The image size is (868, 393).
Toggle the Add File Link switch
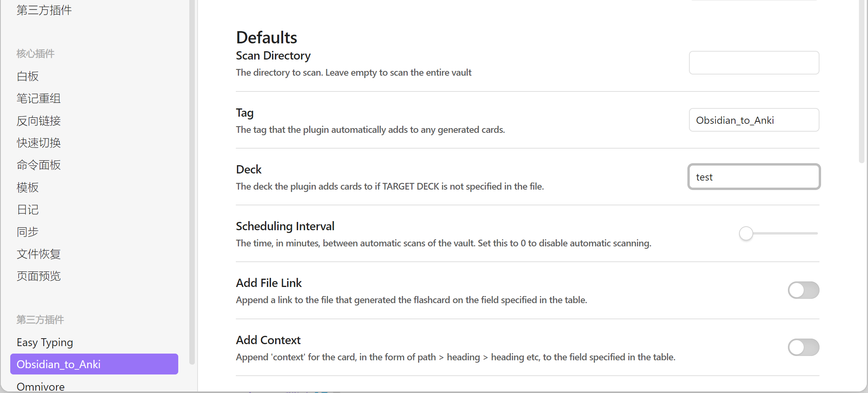tap(803, 291)
